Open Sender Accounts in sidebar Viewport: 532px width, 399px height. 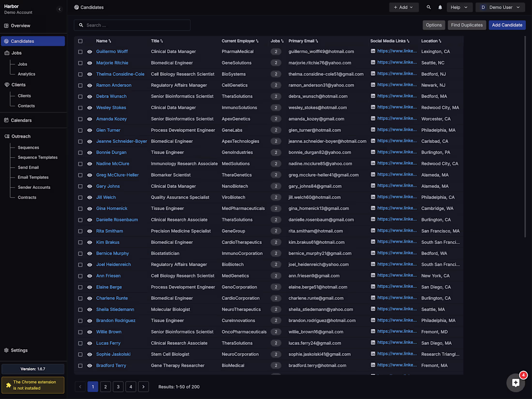[x=34, y=187]
